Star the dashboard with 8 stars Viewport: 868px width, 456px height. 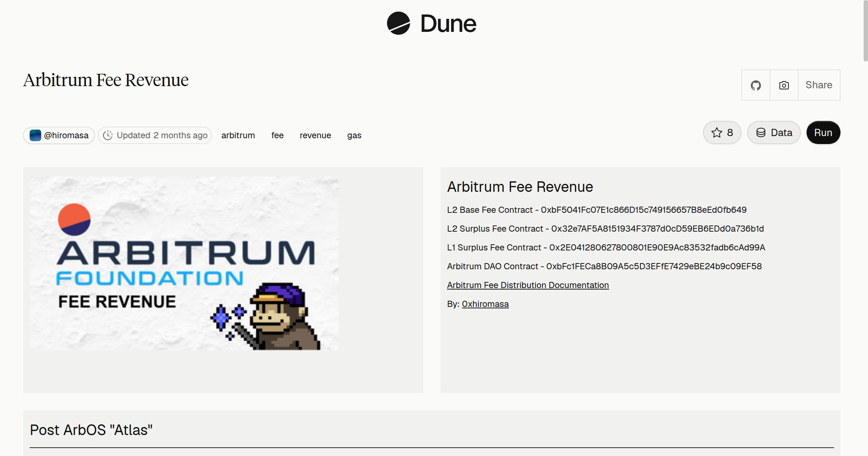tap(722, 132)
